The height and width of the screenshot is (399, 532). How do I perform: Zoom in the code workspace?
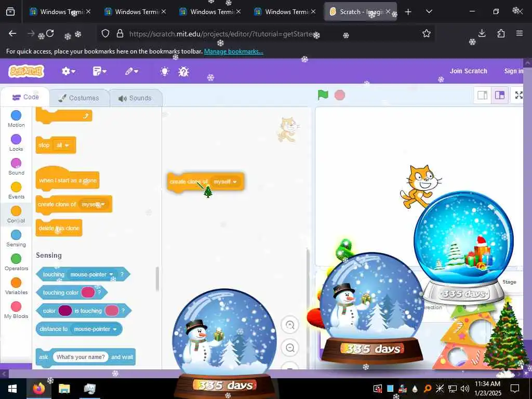[290, 325]
